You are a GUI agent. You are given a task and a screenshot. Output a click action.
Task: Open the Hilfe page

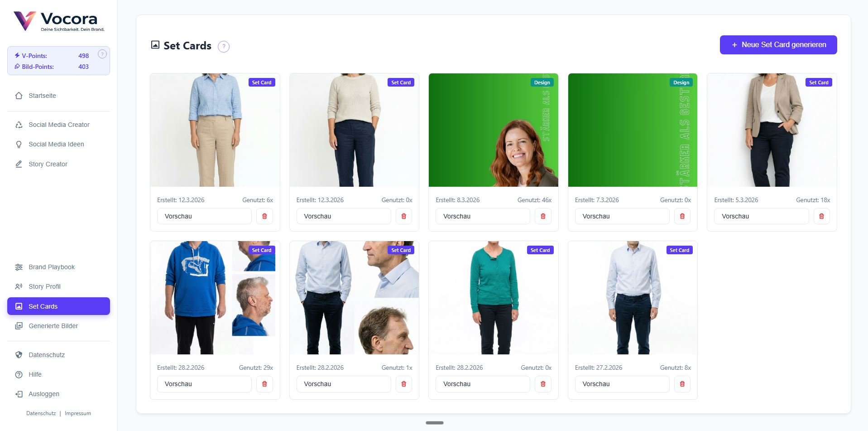(58, 374)
